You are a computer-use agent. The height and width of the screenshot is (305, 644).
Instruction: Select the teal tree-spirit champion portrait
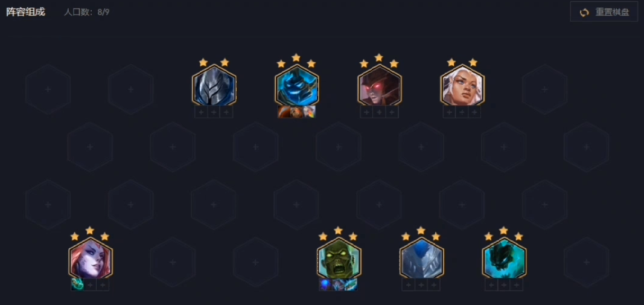(x=504, y=259)
